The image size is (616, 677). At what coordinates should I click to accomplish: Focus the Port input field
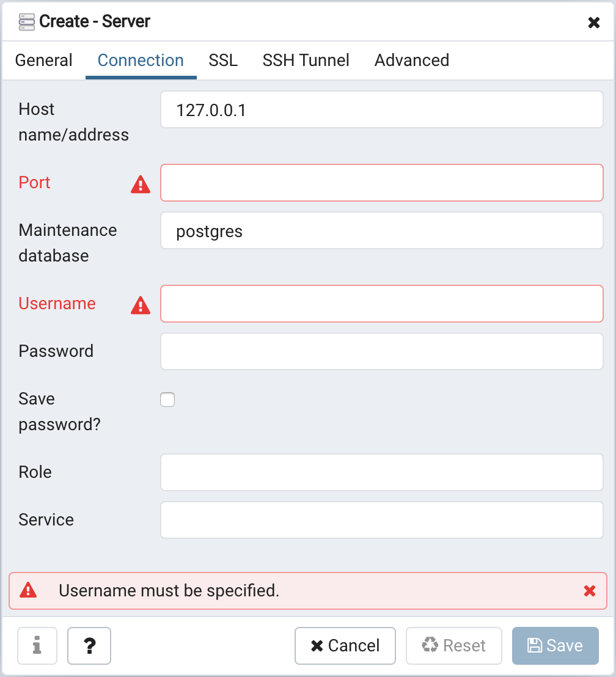[381, 183]
